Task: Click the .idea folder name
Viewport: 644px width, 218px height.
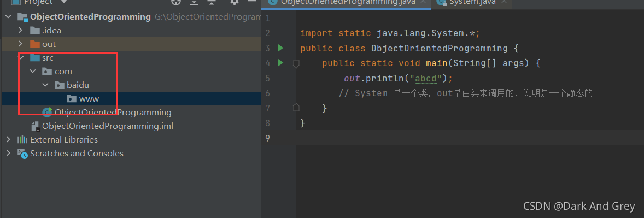Action: tap(52, 31)
